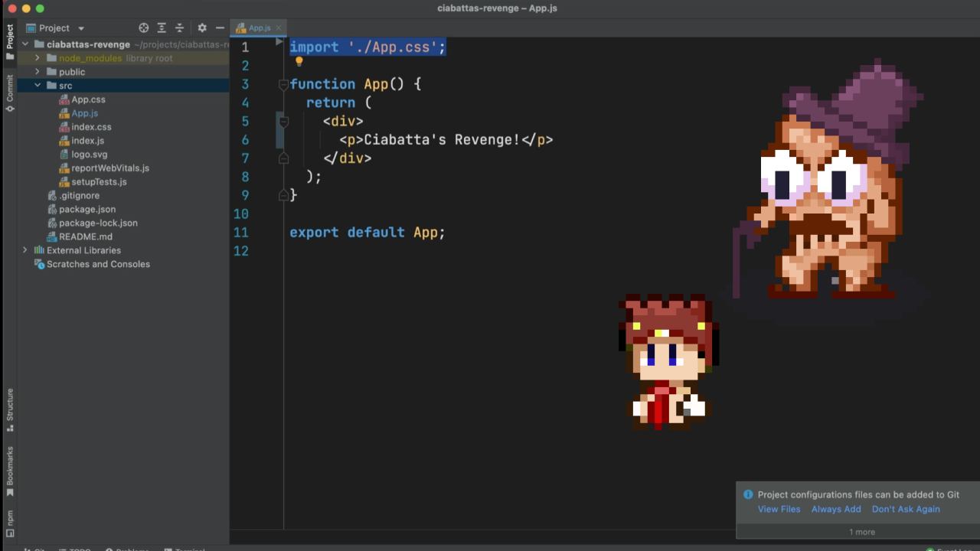Fold the div block at line 5

(283, 121)
